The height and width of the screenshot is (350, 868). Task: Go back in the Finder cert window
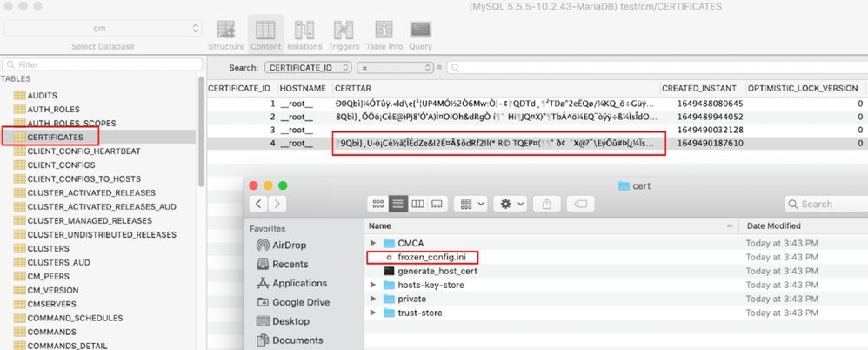click(258, 204)
